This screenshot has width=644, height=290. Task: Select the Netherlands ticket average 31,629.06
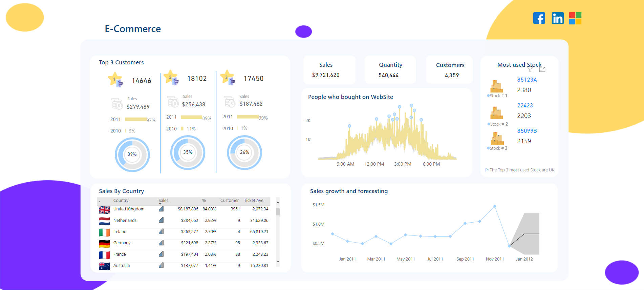[259, 221]
